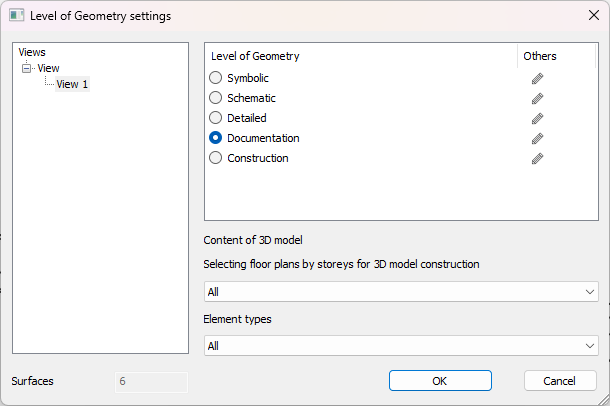Viewport: 610px width, 406px height.
Task: Select View 1 in the tree
Action: 72,84
